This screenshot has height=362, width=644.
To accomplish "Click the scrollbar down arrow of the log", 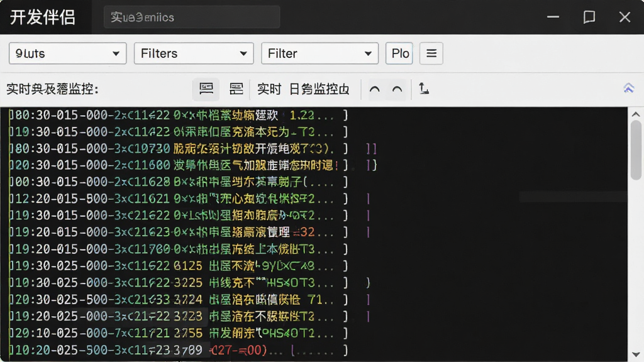I will 636,354.
